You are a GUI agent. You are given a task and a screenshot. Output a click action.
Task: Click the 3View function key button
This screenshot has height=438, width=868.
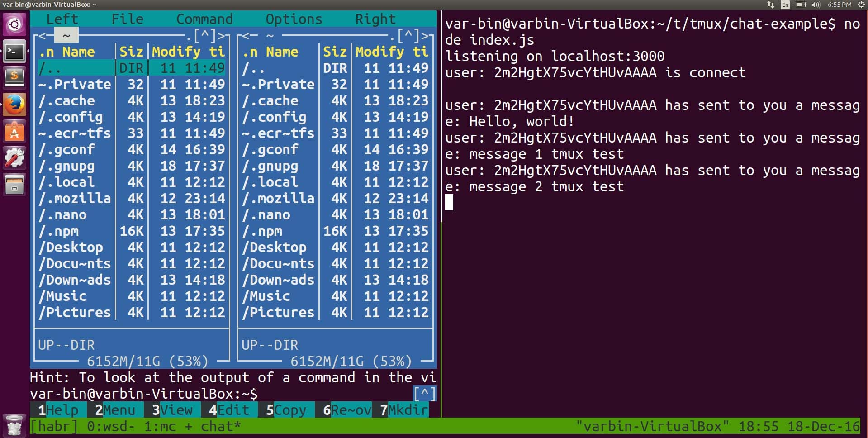coord(172,410)
